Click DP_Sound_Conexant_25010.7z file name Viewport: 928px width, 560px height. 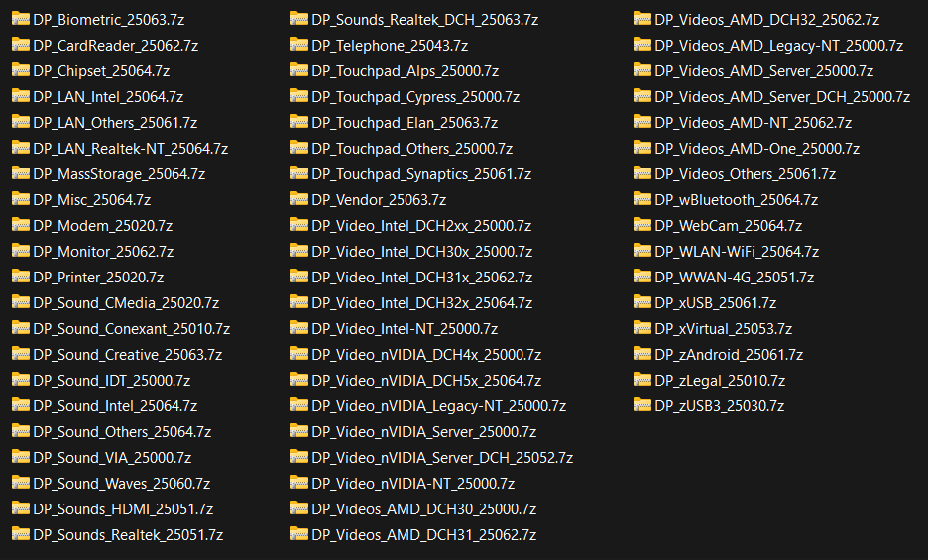point(132,328)
